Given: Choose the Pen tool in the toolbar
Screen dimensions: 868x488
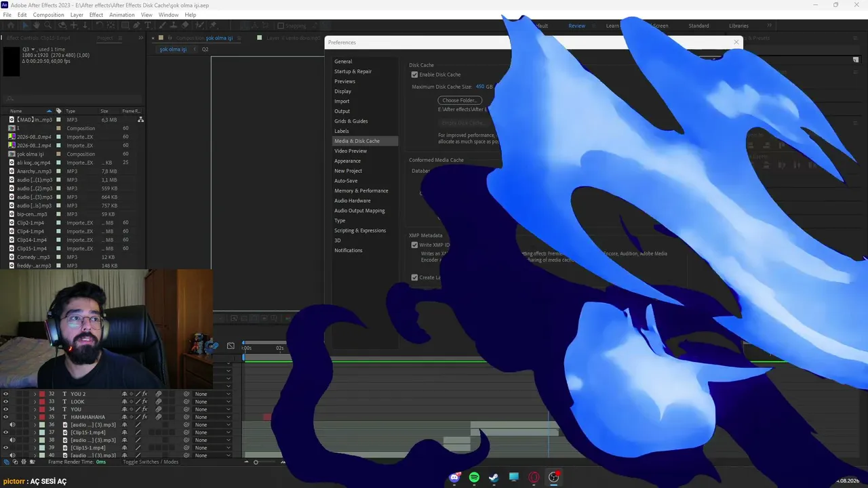Looking at the screenshot, I should (137, 26).
